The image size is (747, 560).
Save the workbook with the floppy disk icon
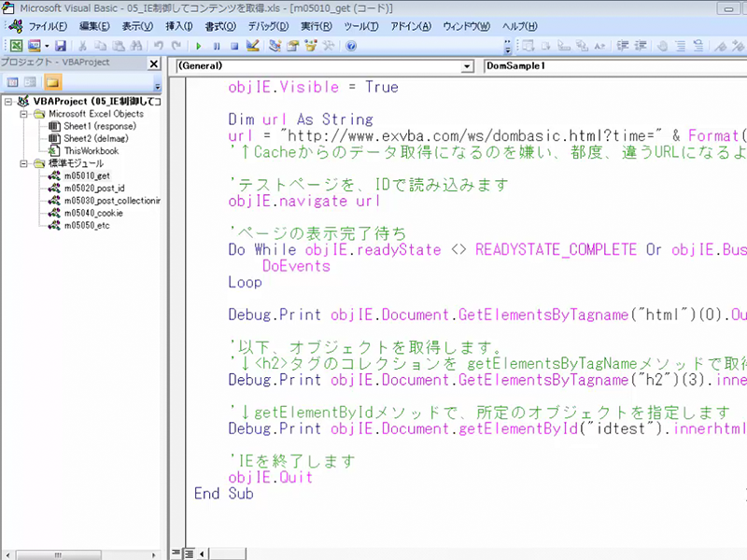point(61,45)
